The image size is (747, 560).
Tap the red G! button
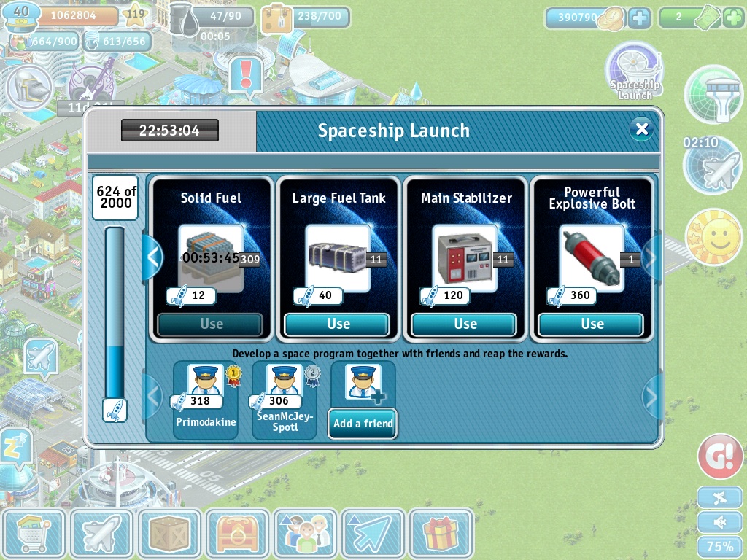(x=720, y=456)
